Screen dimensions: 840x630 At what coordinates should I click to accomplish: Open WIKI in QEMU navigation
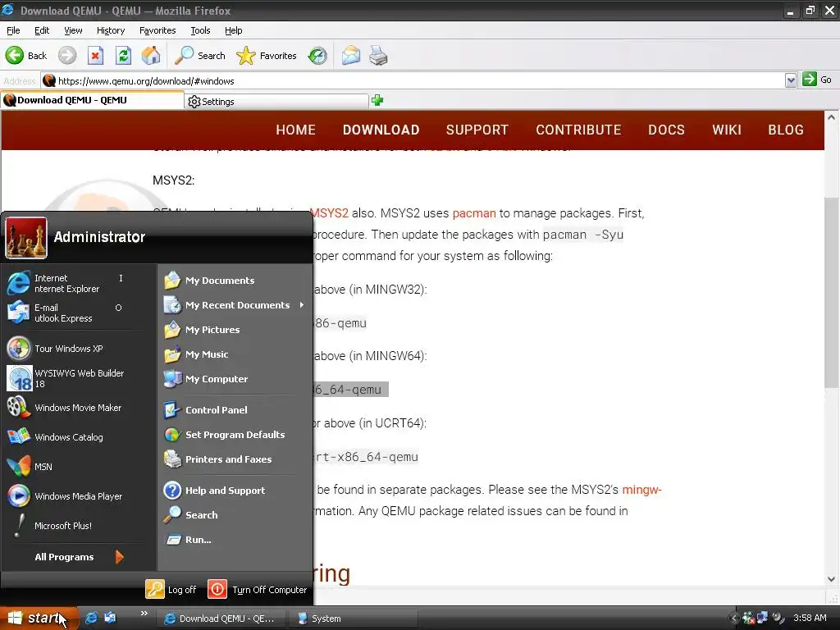(x=727, y=130)
